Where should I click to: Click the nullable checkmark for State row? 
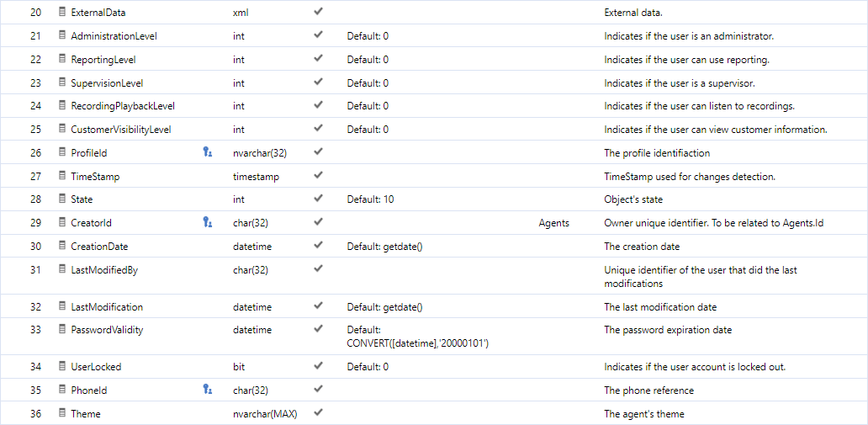pos(318,199)
